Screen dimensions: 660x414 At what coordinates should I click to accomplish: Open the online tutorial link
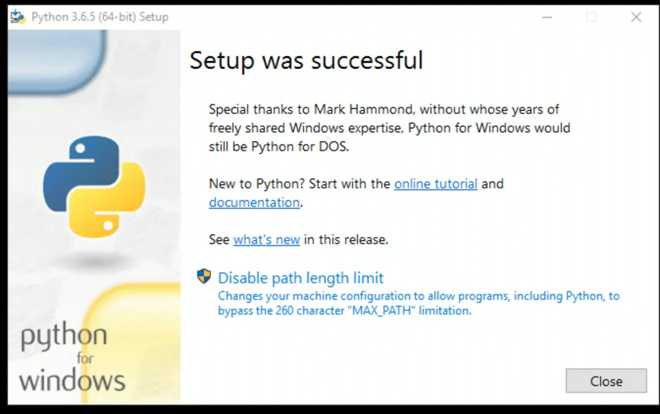[x=436, y=184]
